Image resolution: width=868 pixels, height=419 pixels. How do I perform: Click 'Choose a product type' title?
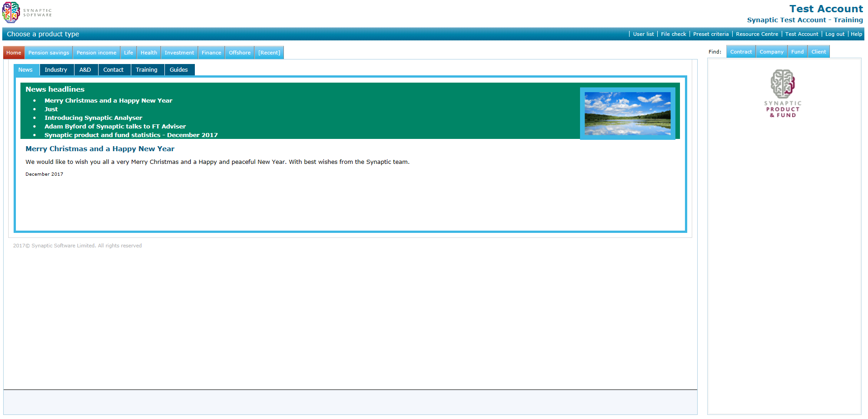tap(43, 34)
